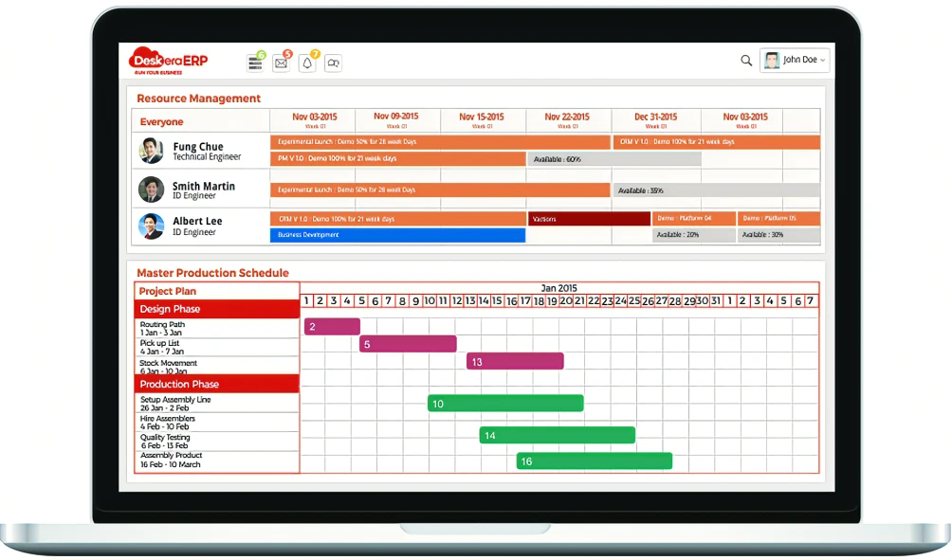Open the chat conversations icon
Screen dimensions: 952x560
tap(333, 63)
